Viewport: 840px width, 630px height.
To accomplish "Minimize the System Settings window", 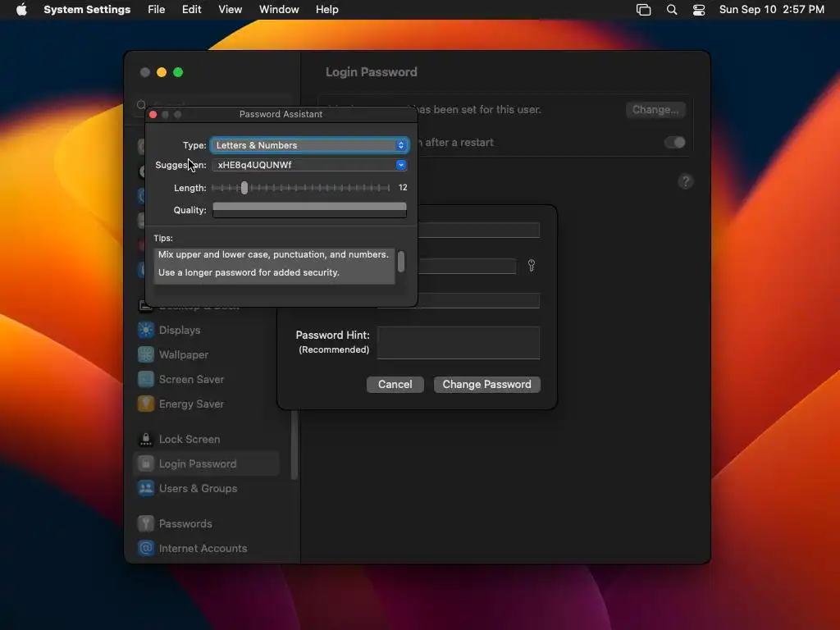I will coord(162,72).
